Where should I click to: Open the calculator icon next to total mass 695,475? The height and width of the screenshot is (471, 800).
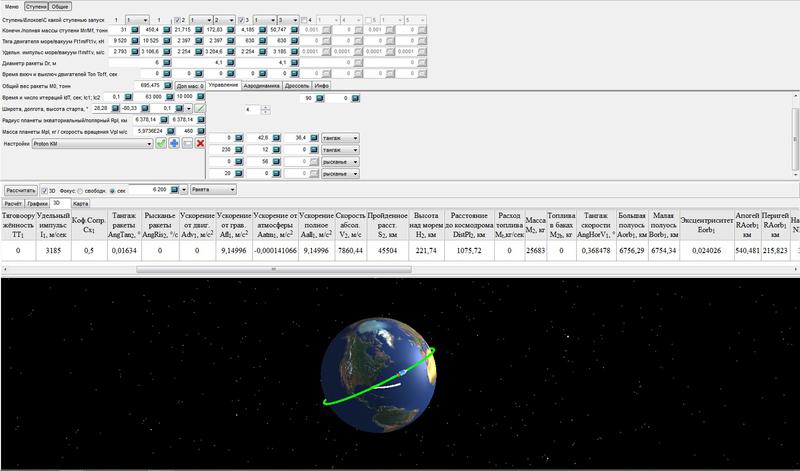click(167, 85)
